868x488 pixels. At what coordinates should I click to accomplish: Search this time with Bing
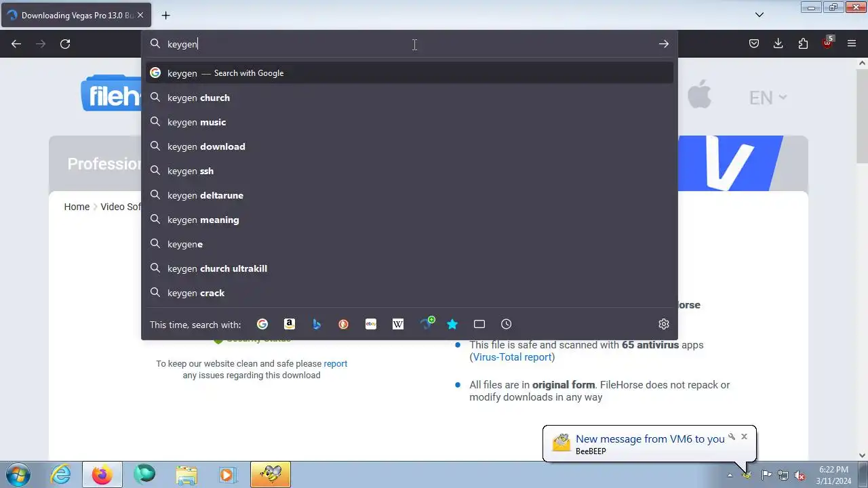tap(317, 324)
